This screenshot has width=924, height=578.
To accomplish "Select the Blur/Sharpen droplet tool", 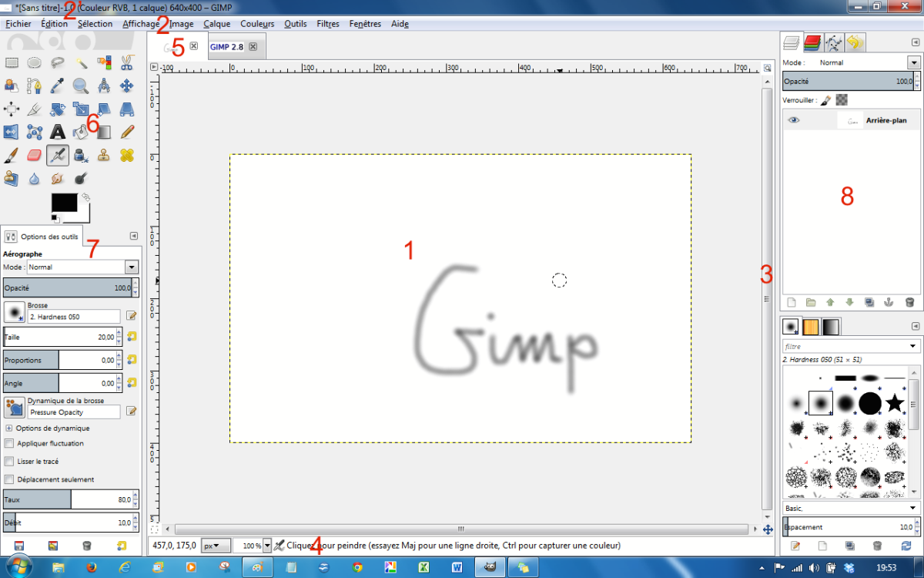I will [x=35, y=178].
